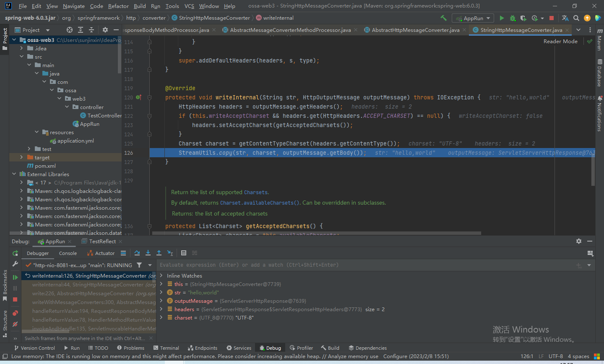Open the Navigate menu
Image resolution: width=604 pixels, height=364 pixels.
pos(74,6)
